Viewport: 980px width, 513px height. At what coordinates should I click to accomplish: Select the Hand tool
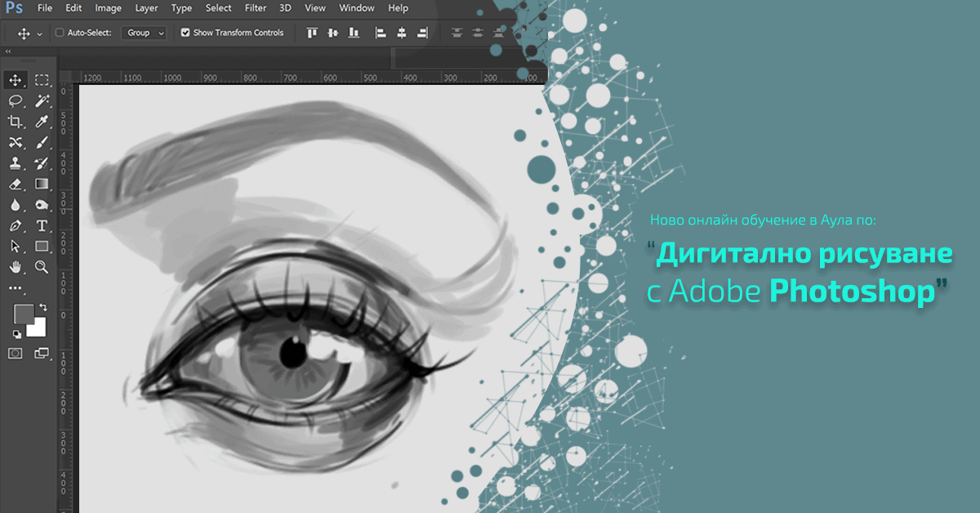[x=15, y=267]
